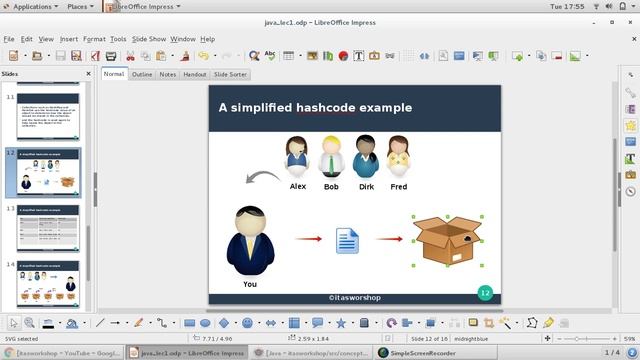640x360 pixels.
Task: Click the Undo arrow icon
Action: 203,56
